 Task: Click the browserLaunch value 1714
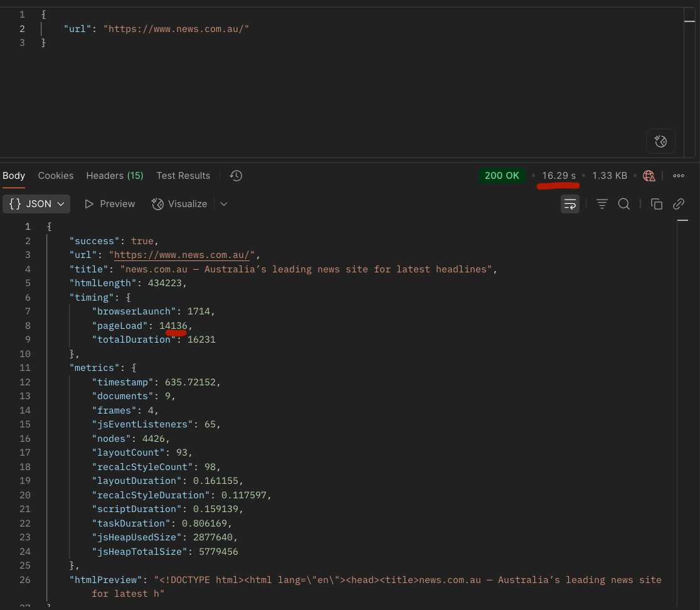[x=198, y=311]
